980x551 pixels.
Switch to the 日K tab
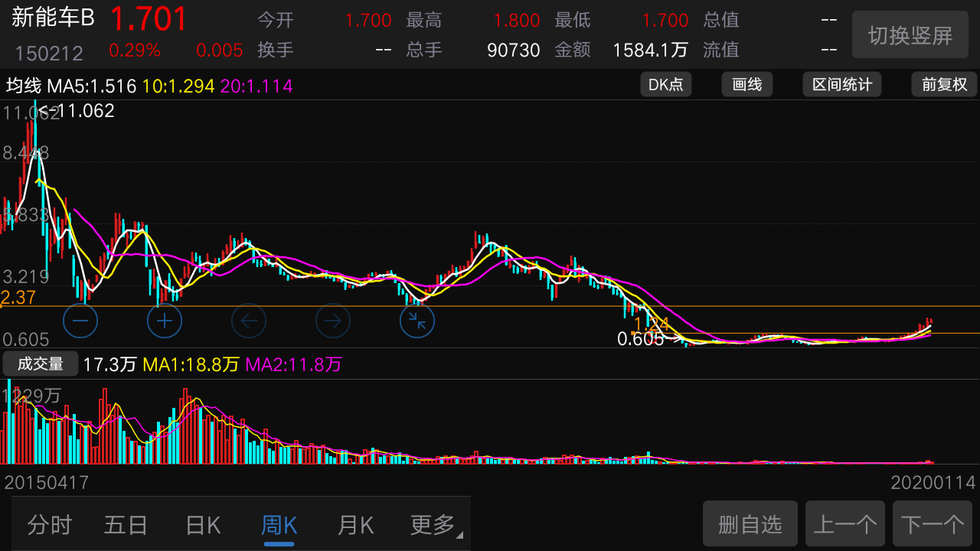[x=203, y=525]
